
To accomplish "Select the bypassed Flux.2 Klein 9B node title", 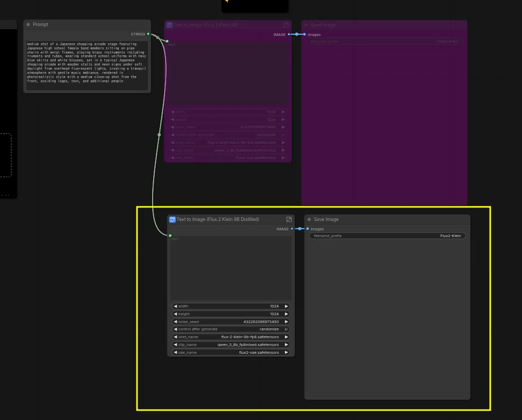I will 206,25.
